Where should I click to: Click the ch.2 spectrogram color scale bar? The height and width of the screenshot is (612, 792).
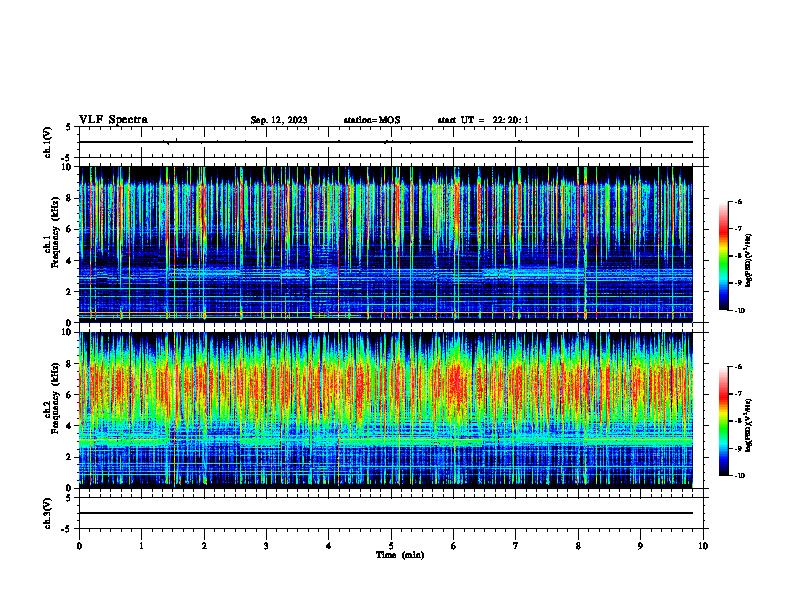tap(724, 421)
